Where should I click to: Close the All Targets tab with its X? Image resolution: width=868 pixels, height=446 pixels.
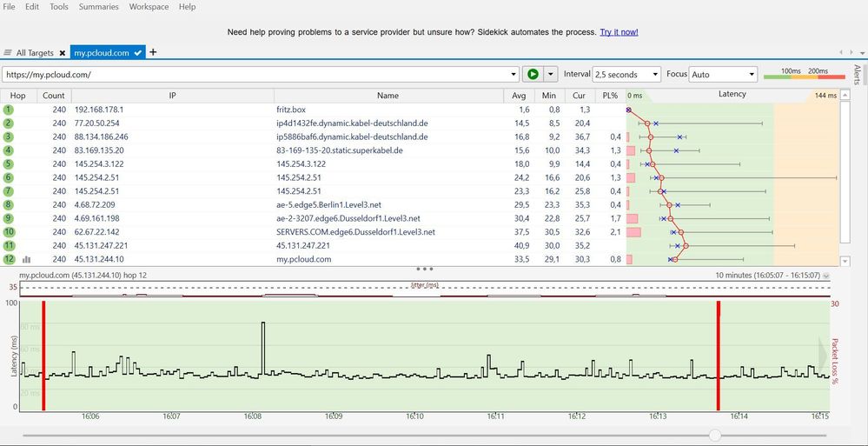click(x=63, y=53)
